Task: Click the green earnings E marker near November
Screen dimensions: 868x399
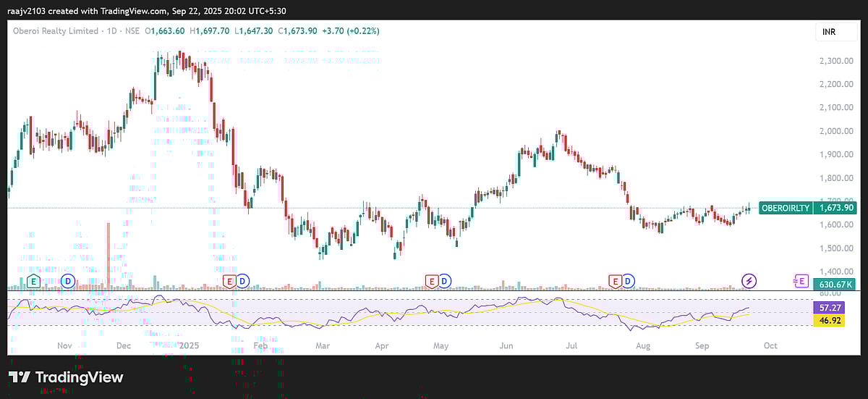Action: pyautogui.click(x=32, y=280)
